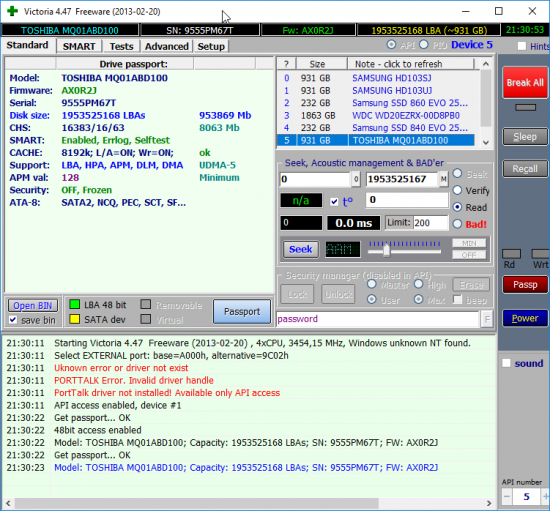This screenshot has height=511, width=550.
Task: Click the 48bit access enabled log line
Action: point(98,430)
